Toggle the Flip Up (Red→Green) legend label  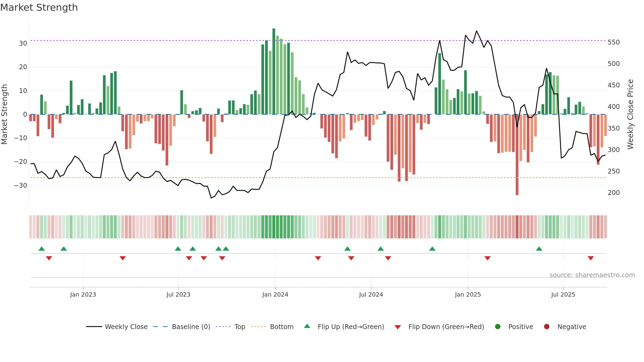351,327
